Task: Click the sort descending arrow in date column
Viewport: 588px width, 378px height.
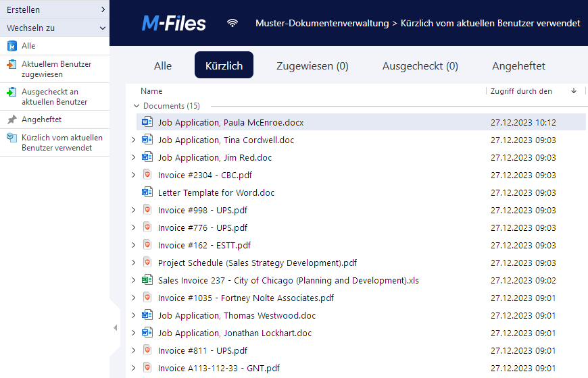Action: tap(574, 91)
